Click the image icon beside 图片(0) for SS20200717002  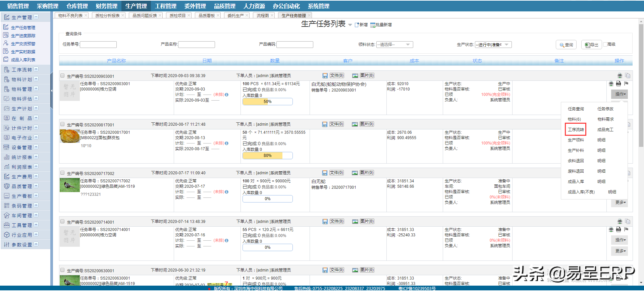pos(355,173)
